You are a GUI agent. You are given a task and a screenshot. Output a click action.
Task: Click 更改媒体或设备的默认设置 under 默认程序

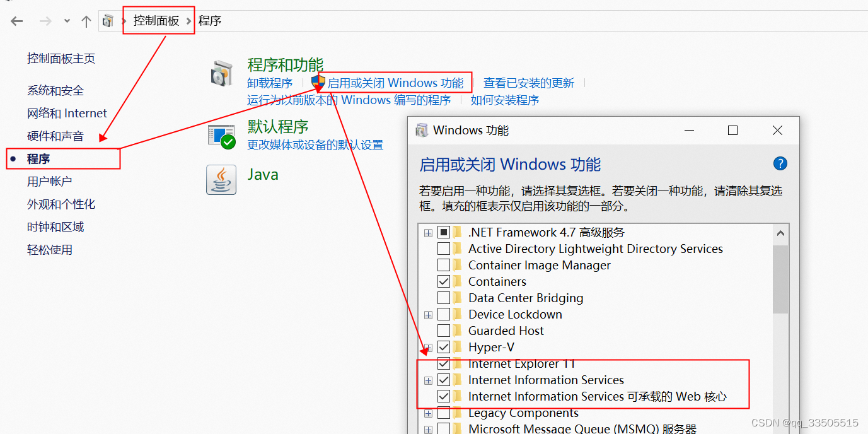(315, 144)
